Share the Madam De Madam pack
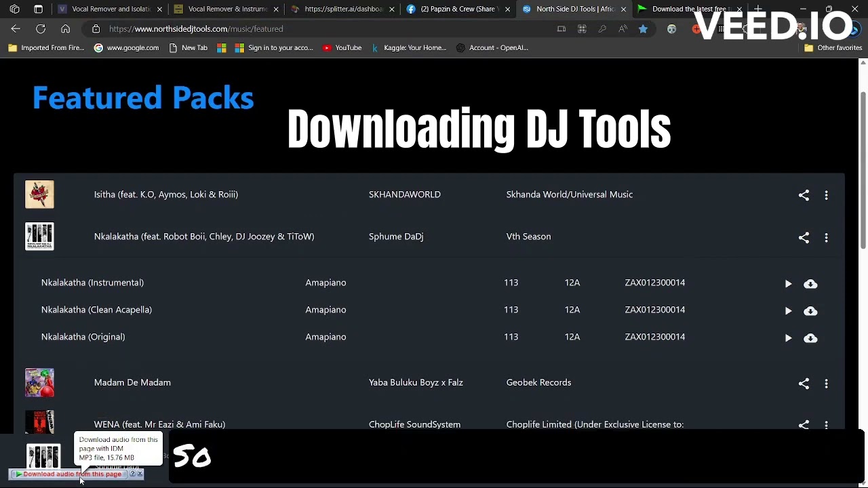 tap(804, 384)
